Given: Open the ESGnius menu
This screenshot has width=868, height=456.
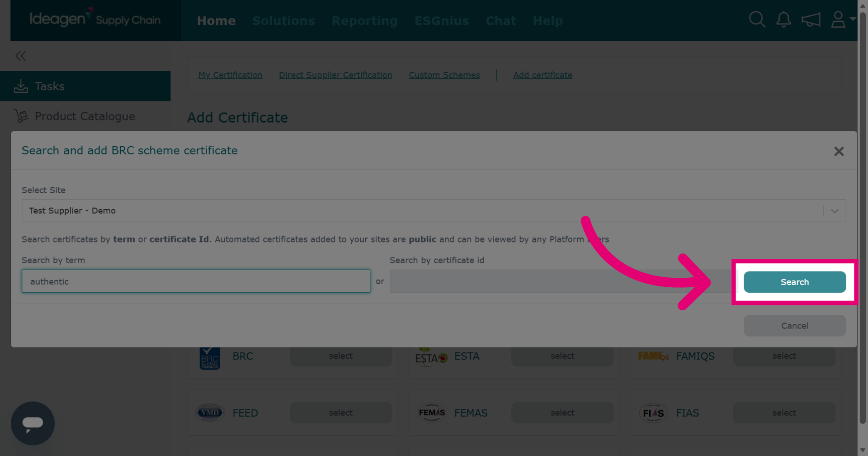Looking at the screenshot, I should (442, 21).
